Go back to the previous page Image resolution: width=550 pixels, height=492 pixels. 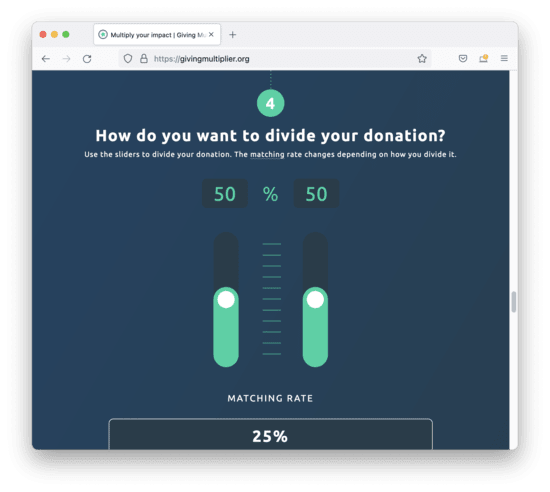tap(46, 59)
